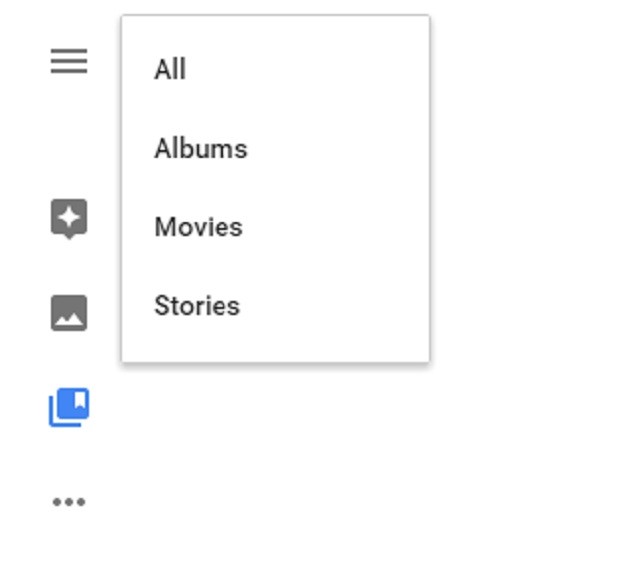Filter the collection to show Movies only

[x=276, y=227]
